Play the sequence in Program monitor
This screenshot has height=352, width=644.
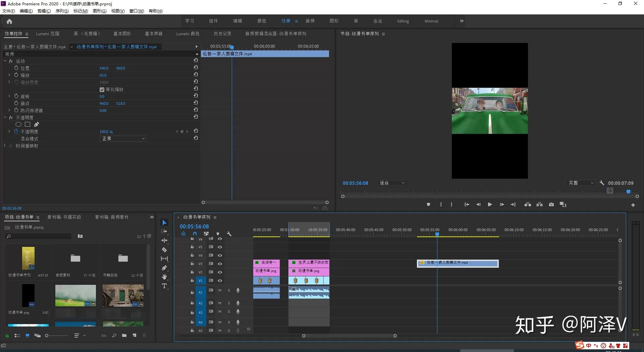click(x=490, y=205)
